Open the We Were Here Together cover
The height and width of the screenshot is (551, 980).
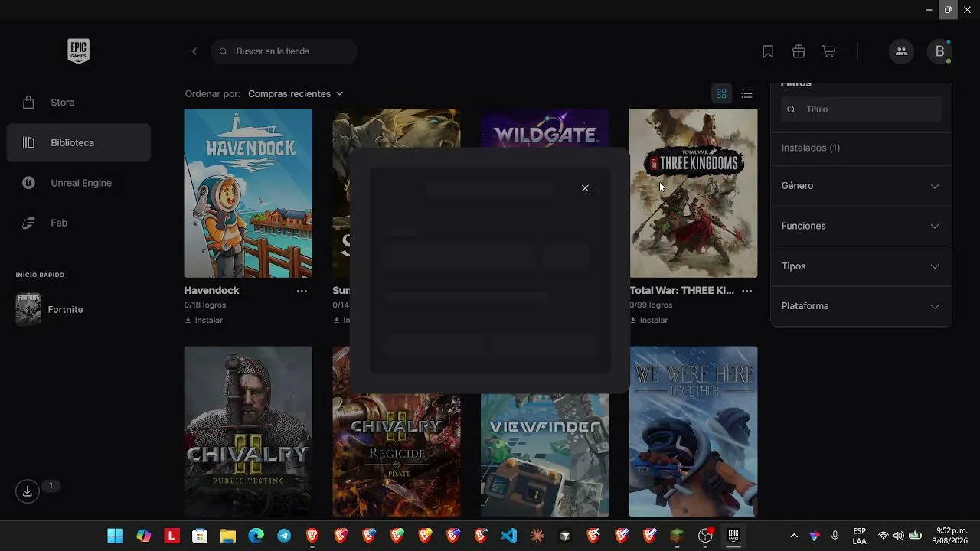point(694,432)
